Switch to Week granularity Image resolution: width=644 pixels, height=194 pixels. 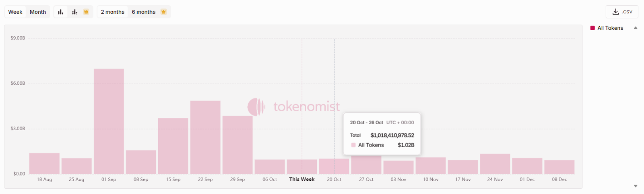click(x=15, y=12)
